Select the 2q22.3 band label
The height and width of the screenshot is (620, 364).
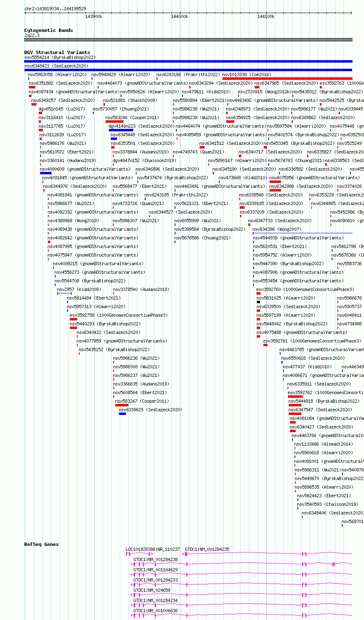(x=32, y=36)
